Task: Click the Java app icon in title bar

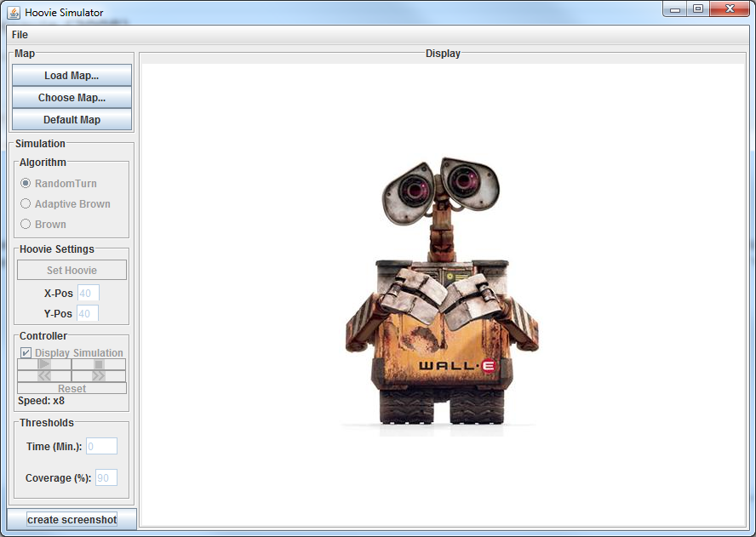Action: tap(14, 13)
